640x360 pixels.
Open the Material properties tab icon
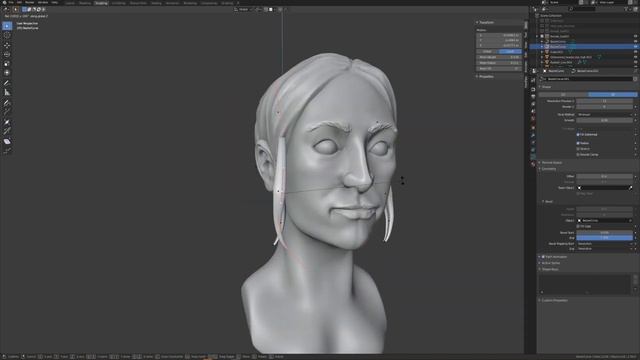point(533,164)
